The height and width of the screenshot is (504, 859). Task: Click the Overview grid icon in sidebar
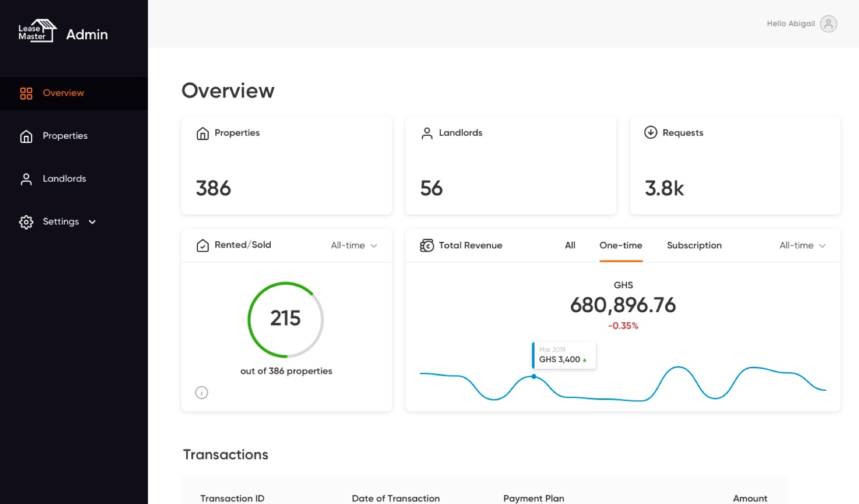pyautogui.click(x=26, y=93)
